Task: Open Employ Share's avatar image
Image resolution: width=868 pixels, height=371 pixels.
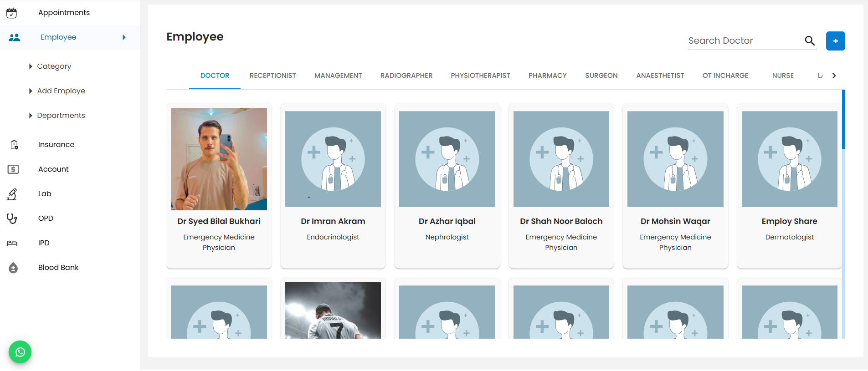Action: tap(790, 159)
